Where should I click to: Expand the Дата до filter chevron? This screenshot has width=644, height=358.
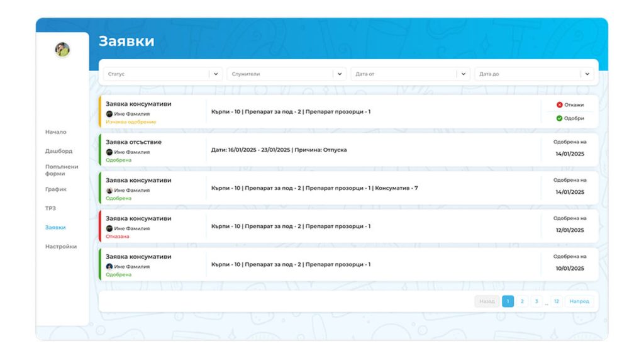[587, 74]
